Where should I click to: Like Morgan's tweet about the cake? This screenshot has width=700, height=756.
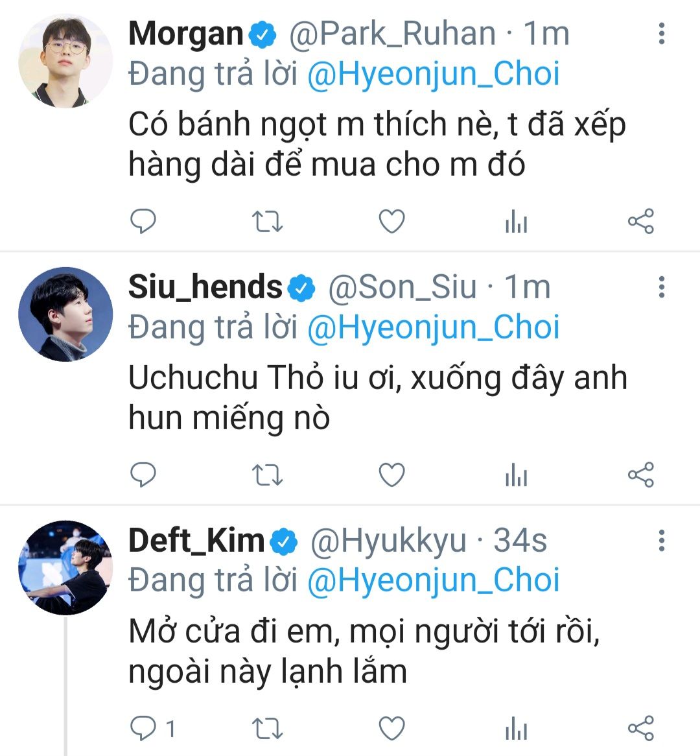[391, 222]
